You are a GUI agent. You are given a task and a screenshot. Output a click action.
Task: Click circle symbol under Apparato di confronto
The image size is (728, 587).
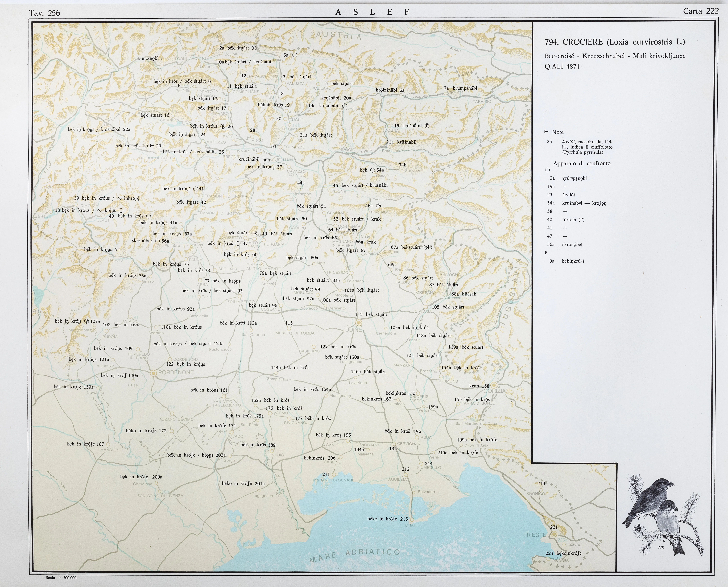click(x=547, y=170)
